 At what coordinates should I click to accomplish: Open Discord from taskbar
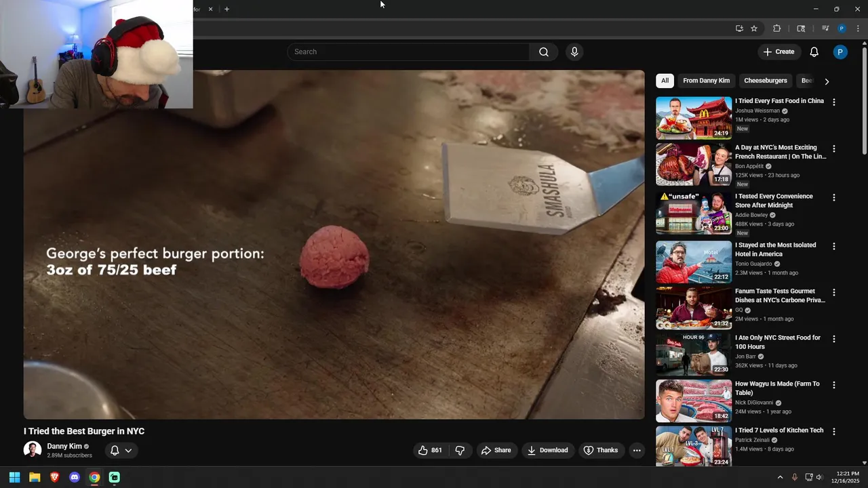tap(75, 477)
